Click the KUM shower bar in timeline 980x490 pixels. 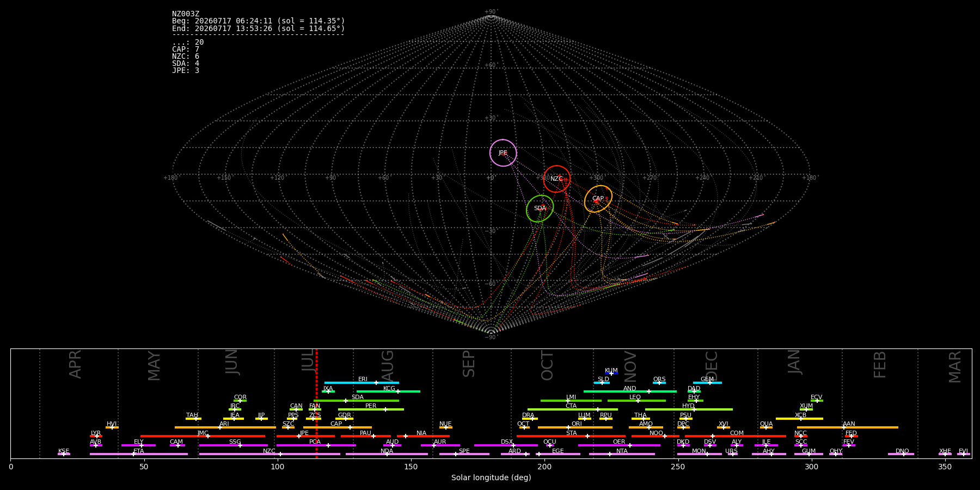(x=611, y=373)
